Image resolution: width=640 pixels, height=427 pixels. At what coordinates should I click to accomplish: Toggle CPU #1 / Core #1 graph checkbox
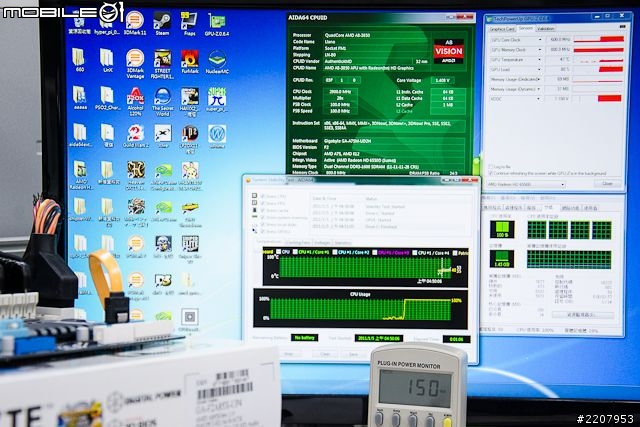(295, 252)
